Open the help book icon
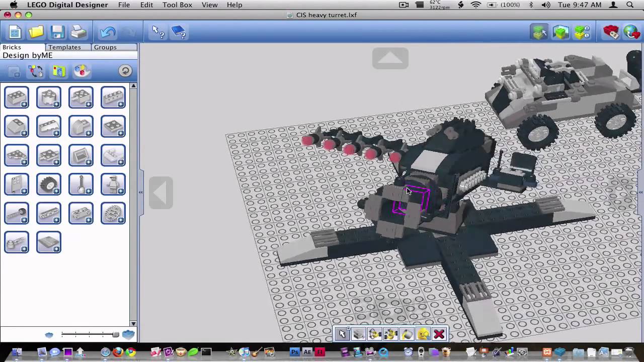Image resolution: width=644 pixels, height=362 pixels. (179, 33)
